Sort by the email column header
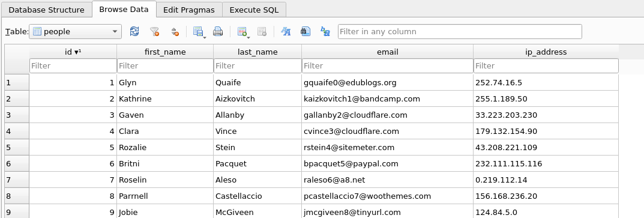The image size is (644, 218). pyautogui.click(x=388, y=52)
